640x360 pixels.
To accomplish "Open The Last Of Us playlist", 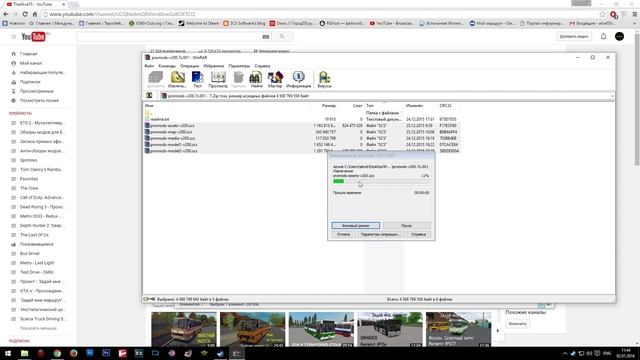I will (x=34, y=235).
